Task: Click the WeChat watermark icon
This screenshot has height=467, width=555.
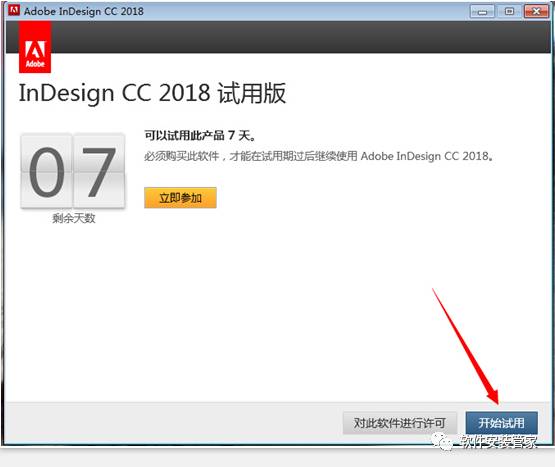Action: pyautogui.click(x=441, y=441)
